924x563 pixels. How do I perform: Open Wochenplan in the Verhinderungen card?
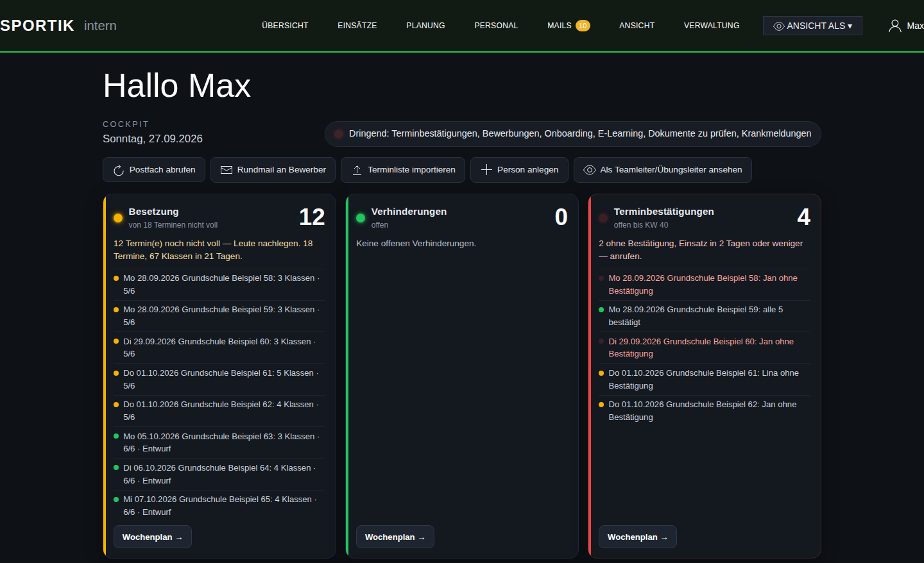coord(395,537)
